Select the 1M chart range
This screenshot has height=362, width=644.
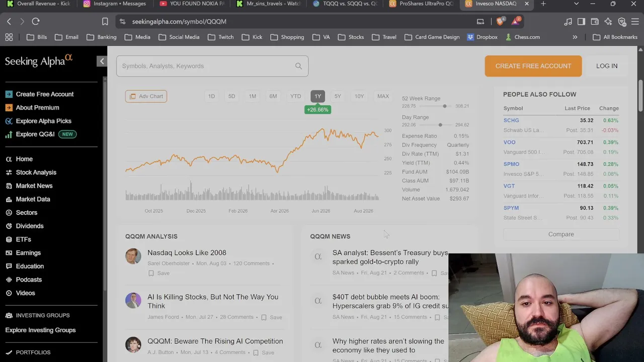pyautogui.click(x=252, y=96)
